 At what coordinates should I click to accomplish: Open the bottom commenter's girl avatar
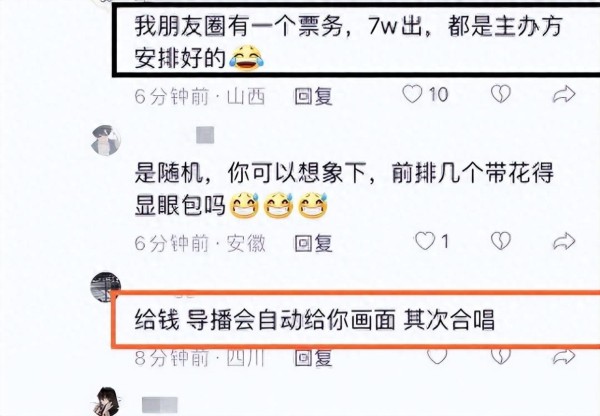point(107,402)
